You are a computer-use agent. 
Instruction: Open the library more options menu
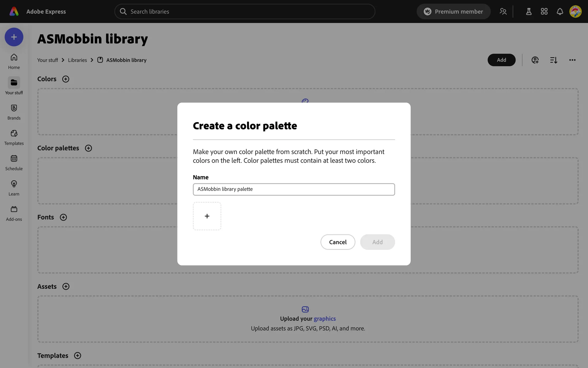click(x=572, y=60)
